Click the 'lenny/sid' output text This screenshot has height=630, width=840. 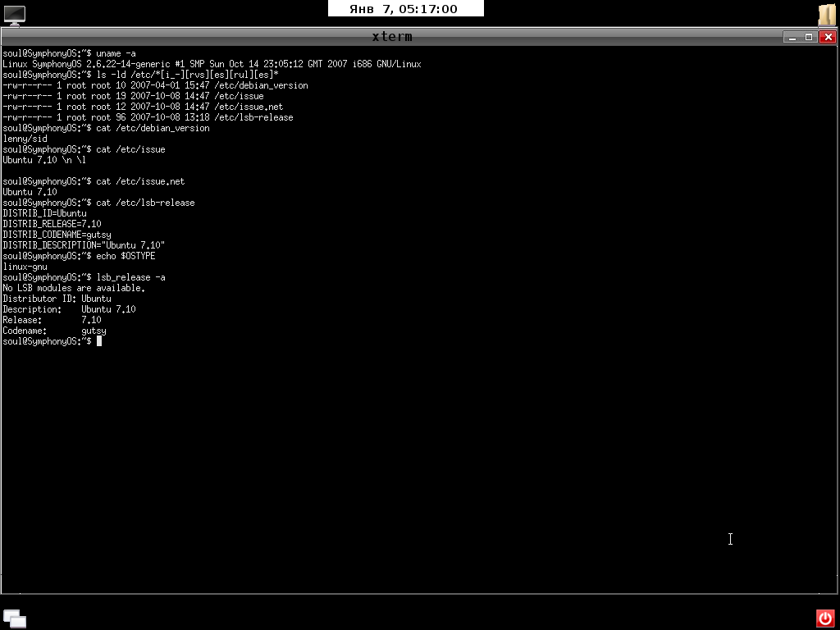click(25, 139)
